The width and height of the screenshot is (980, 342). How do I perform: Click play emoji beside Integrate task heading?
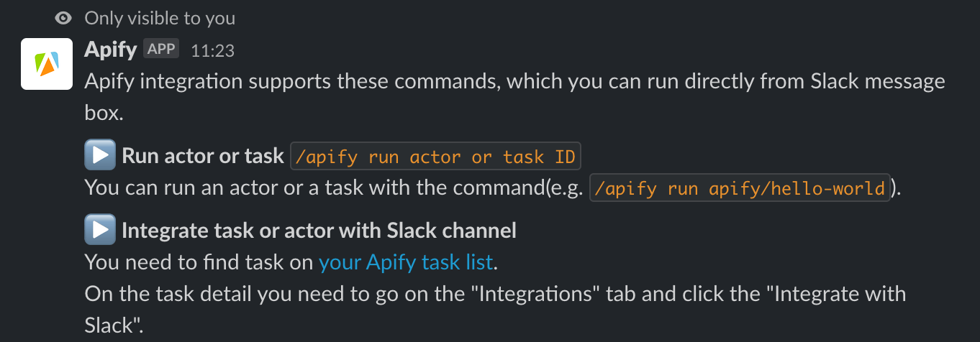click(99, 230)
